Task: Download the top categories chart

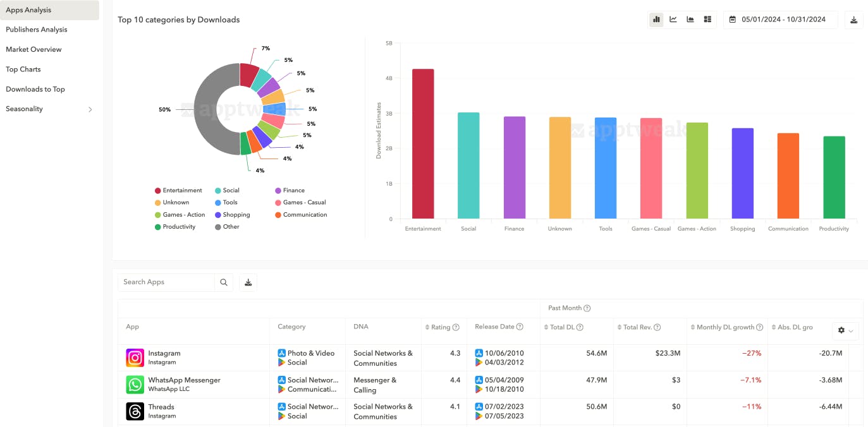Action: pyautogui.click(x=853, y=20)
